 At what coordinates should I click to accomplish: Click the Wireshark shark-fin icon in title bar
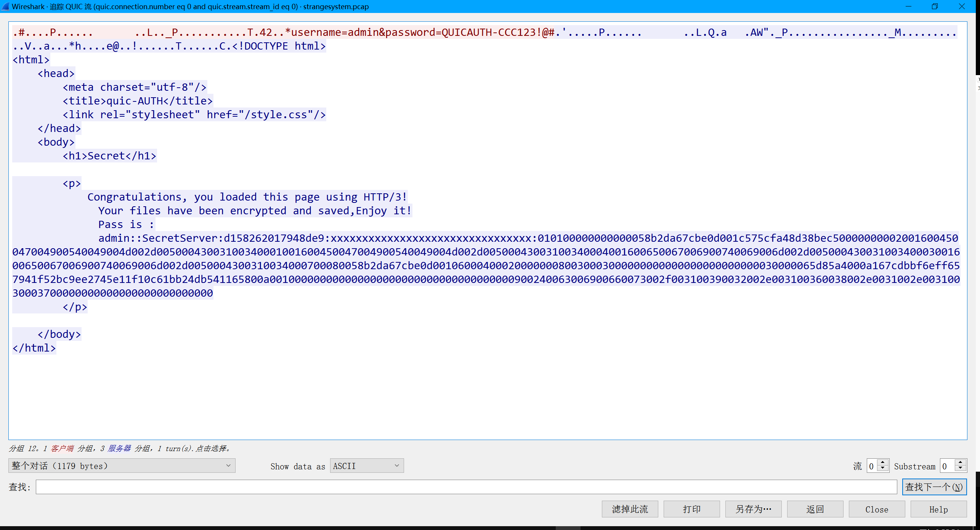pyautogui.click(x=5, y=6)
